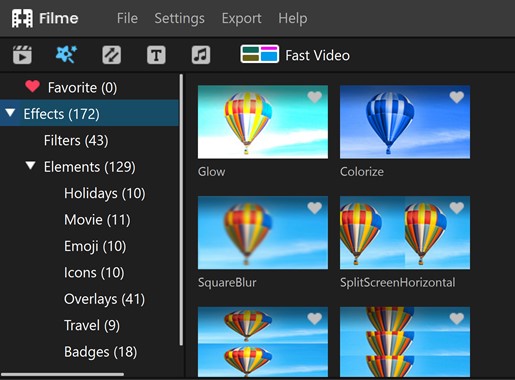Click the Fast Video template icon
This screenshot has width=515, height=380.
click(260, 54)
